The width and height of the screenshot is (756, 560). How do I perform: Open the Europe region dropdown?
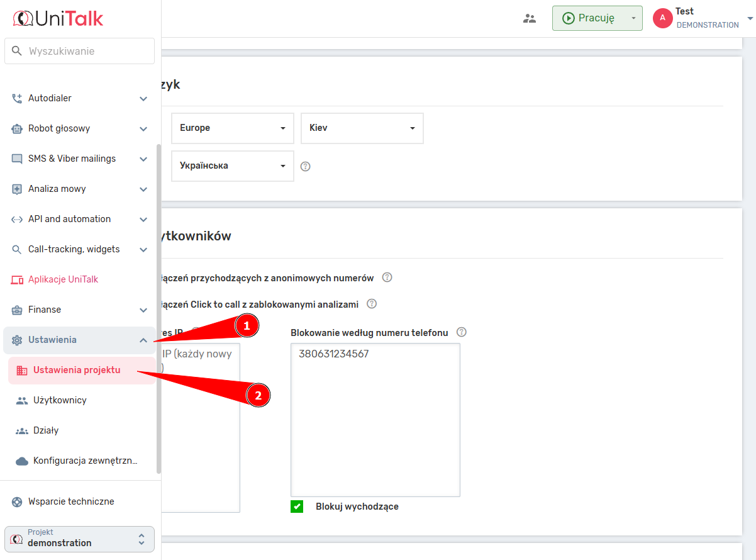(232, 128)
